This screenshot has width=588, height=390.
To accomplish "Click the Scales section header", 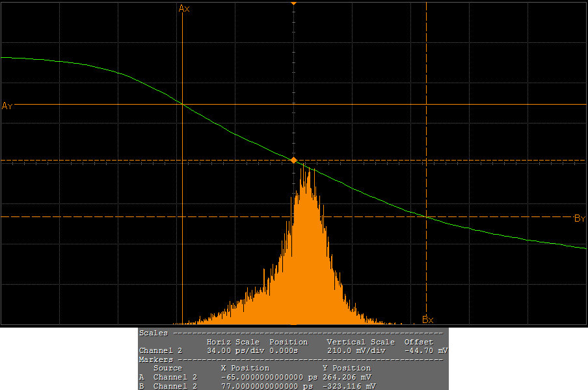I will coord(154,333).
